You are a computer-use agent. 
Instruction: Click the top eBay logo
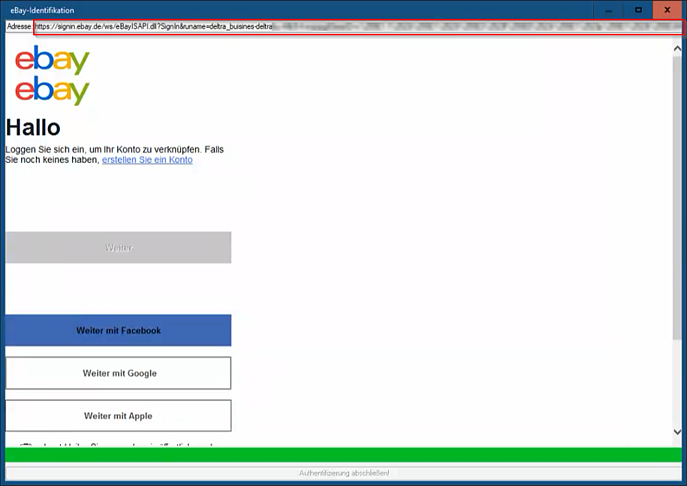[x=52, y=60]
